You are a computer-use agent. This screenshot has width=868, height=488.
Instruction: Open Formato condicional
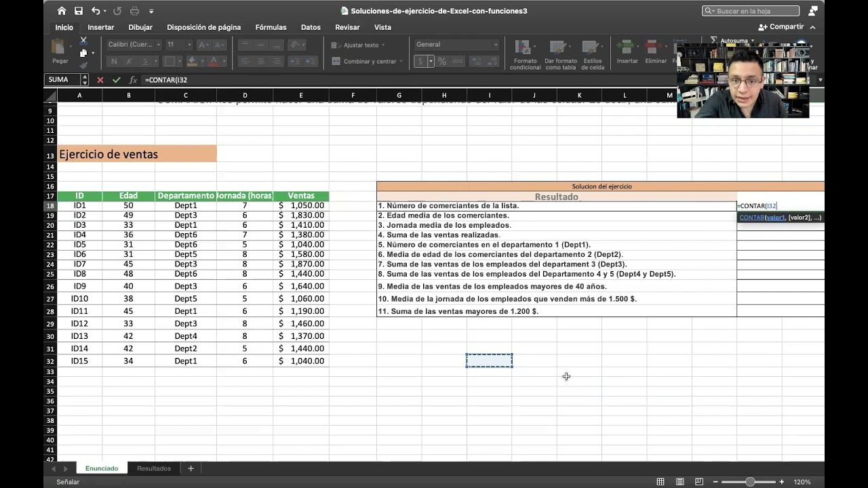click(x=525, y=55)
